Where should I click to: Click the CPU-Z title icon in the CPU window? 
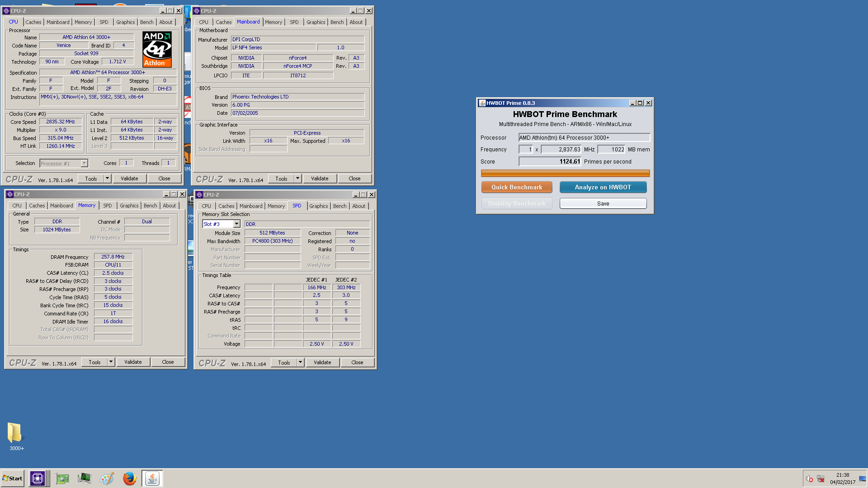(7, 10)
